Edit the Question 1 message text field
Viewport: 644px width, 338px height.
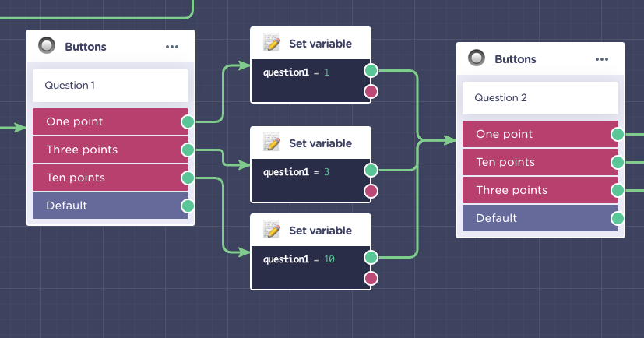point(111,86)
